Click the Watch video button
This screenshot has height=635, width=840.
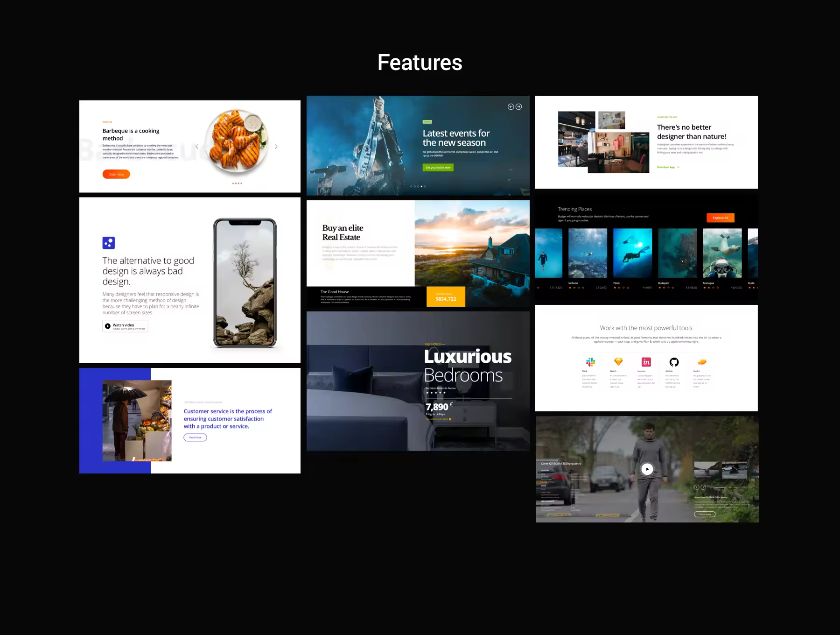pos(125,326)
